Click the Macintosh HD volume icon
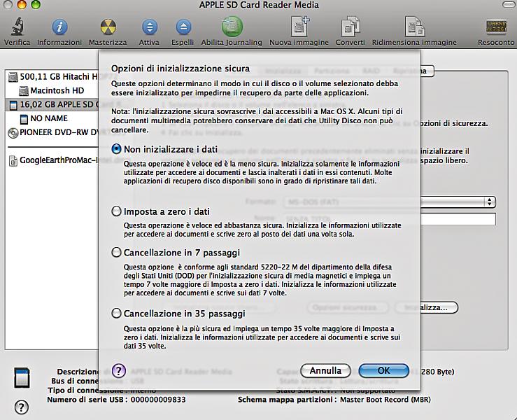This screenshot has height=420, width=517. pyautogui.click(x=23, y=91)
